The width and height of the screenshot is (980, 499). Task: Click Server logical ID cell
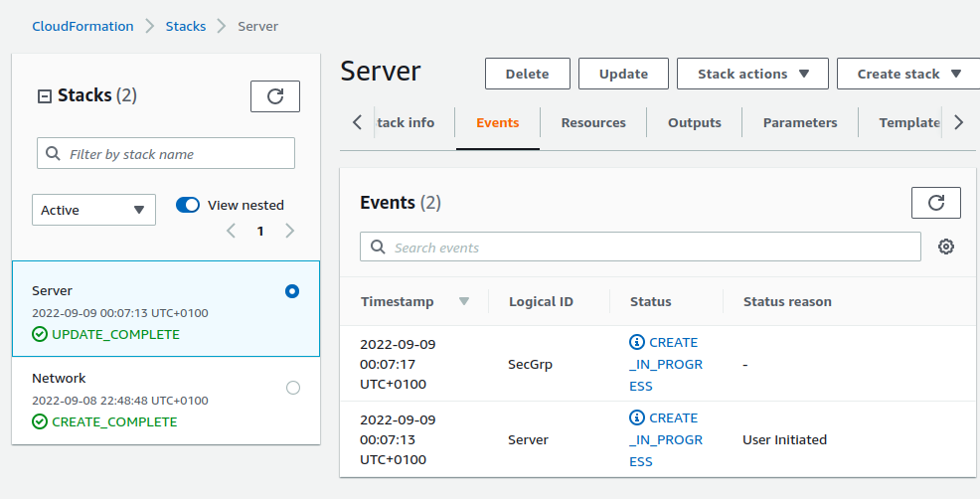coord(528,439)
